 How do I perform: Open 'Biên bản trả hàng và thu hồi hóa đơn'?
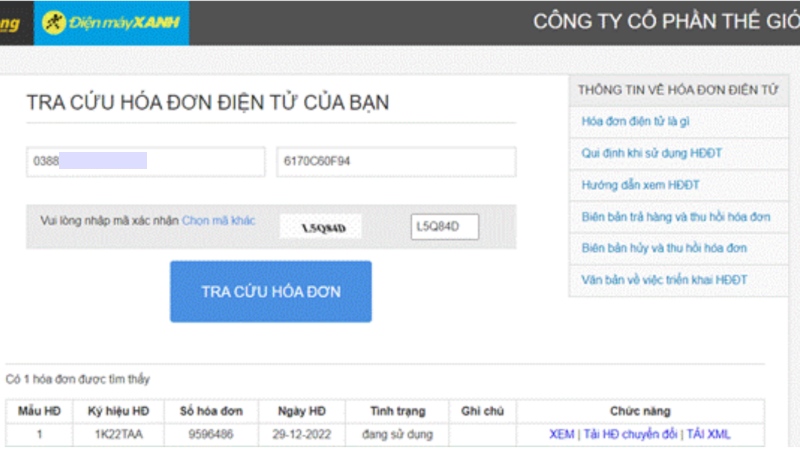click(x=676, y=217)
